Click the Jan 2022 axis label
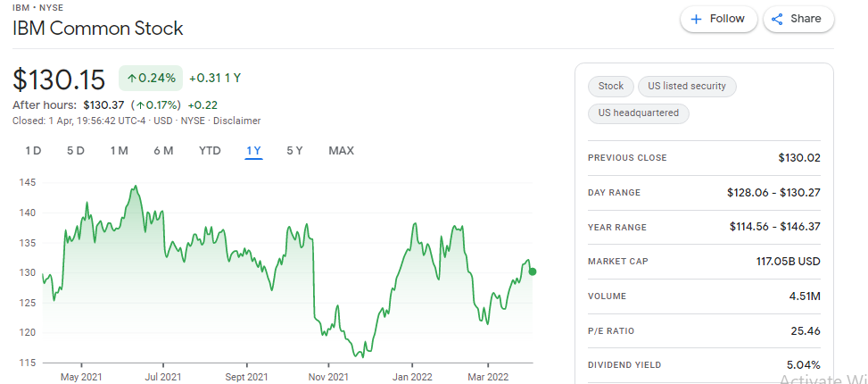868x384 pixels. point(412,378)
